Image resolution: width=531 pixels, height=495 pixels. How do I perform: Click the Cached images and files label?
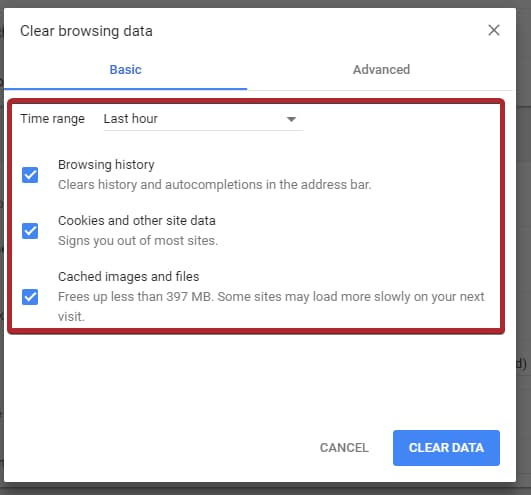click(128, 277)
